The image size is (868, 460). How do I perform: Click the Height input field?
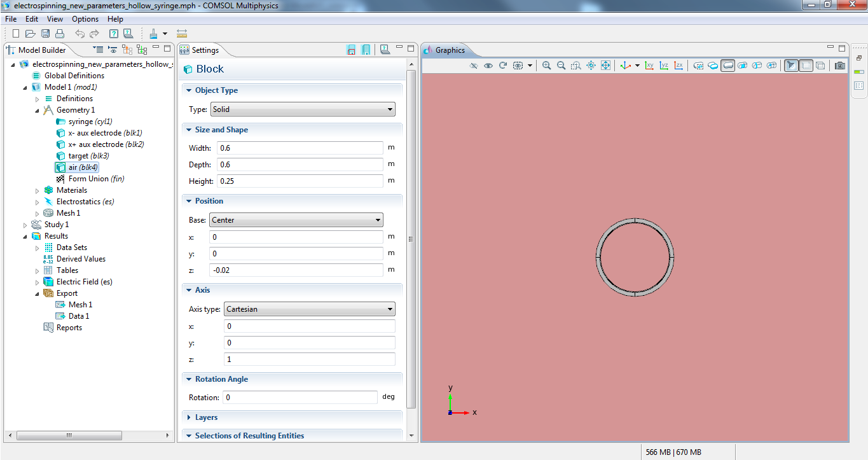click(x=300, y=181)
